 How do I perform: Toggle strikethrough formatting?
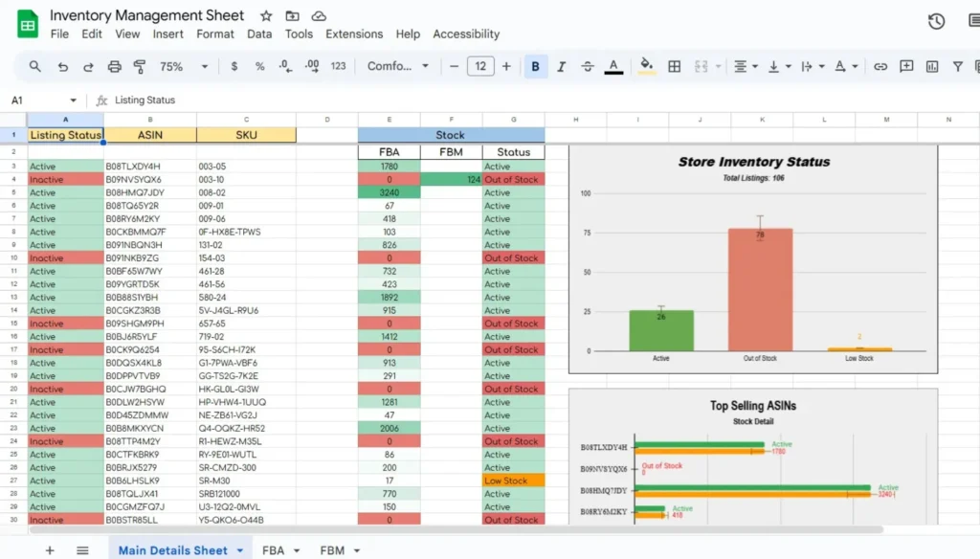coord(587,67)
